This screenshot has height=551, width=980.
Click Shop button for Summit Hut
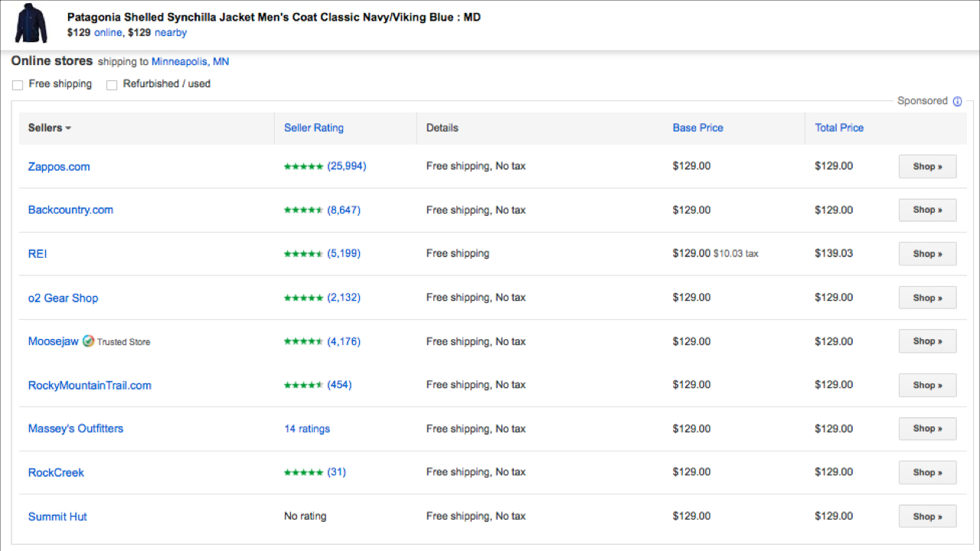pyautogui.click(x=927, y=517)
